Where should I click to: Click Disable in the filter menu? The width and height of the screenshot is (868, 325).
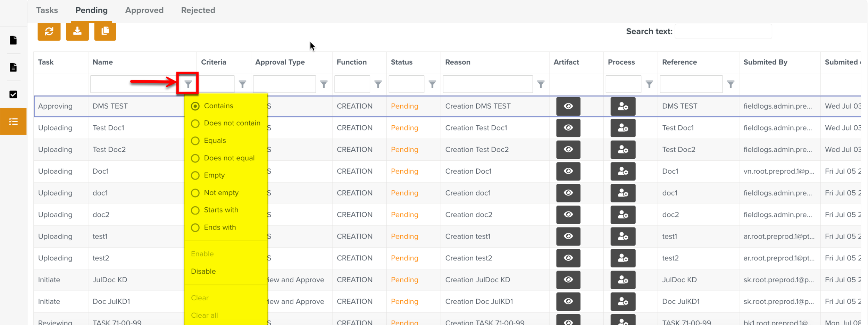tap(203, 272)
